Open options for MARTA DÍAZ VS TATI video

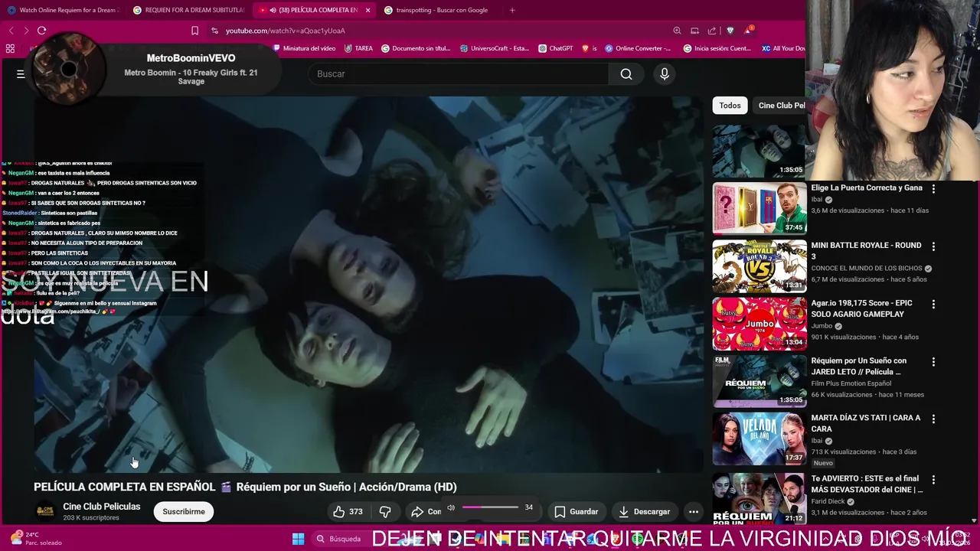[x=933, y=419]
